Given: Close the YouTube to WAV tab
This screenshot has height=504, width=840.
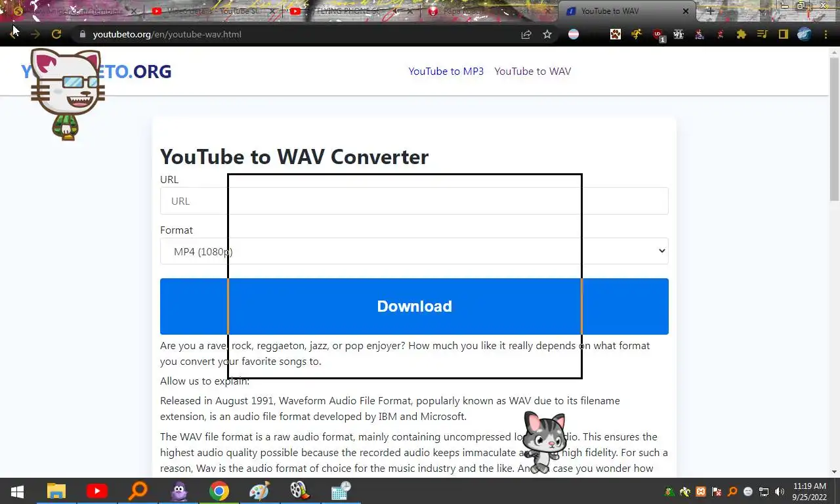Looking at the screenshot, I should (x=686, y=11).
